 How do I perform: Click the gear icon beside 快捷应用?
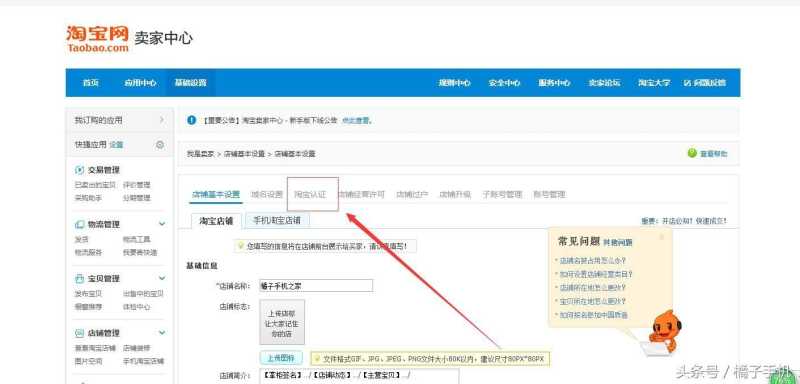(x=160, y=145)
